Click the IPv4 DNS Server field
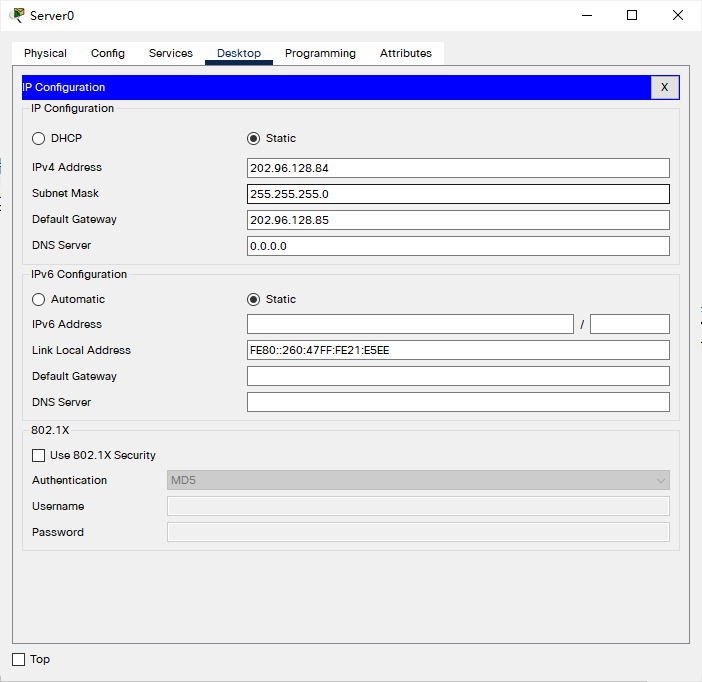This screenshot has height=682, width=702. (x=458, y=246)
